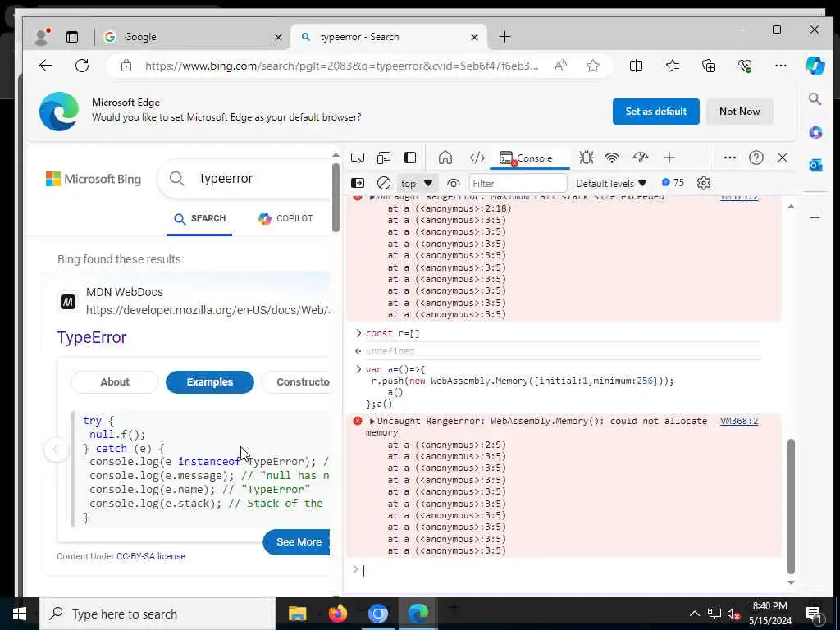Open split screen icon
The height and width of the screenshot is (630, 840).
[x=636, y=66]
